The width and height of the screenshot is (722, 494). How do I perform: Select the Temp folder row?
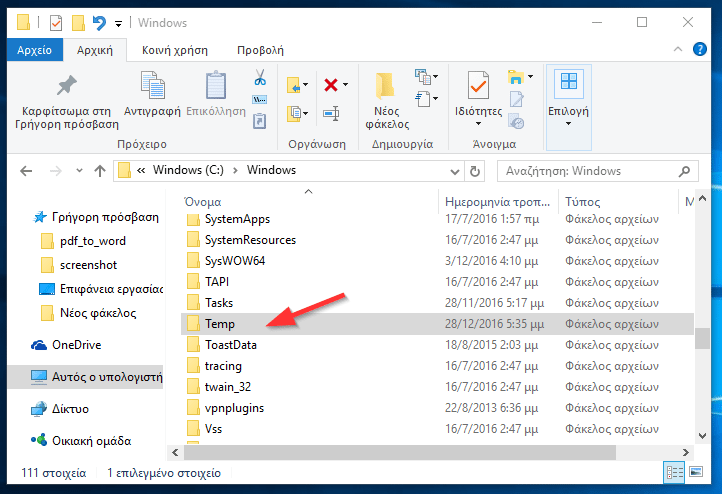[437, 324]
